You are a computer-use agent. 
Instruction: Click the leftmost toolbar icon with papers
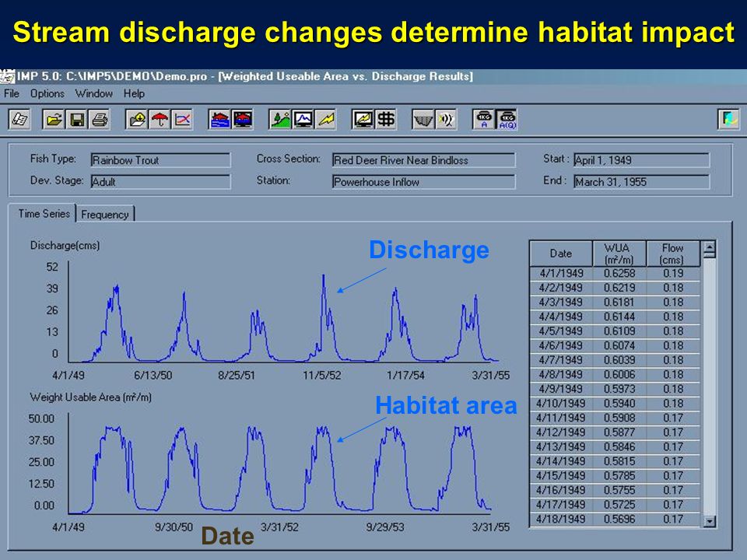pos(19,119)
